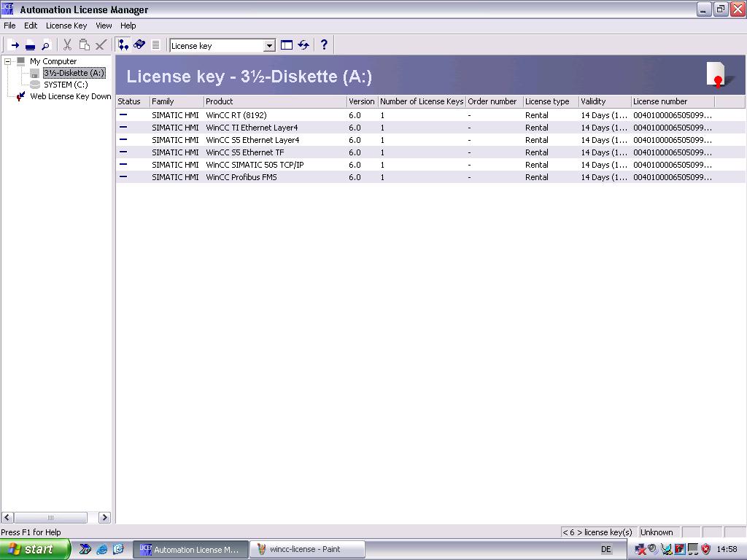This screenshot has width=747, height=560.
Task: Open the View menu
Action: [x=104, y=26]
